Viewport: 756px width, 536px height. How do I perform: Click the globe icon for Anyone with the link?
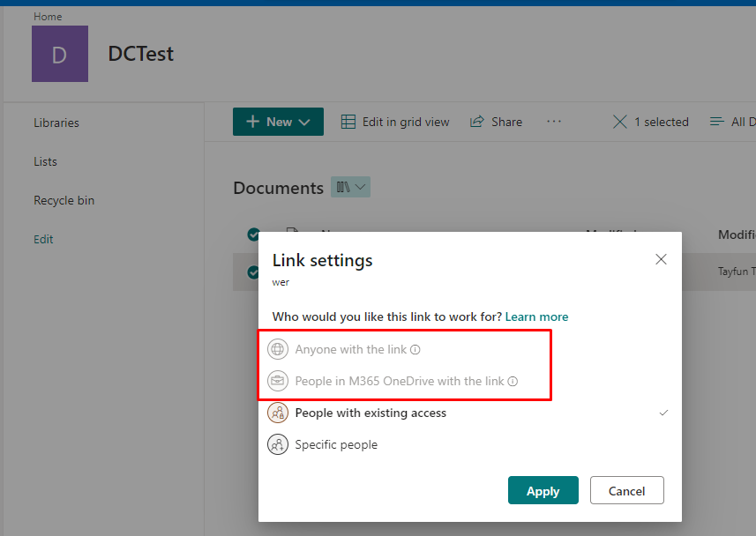pos(278,349)
